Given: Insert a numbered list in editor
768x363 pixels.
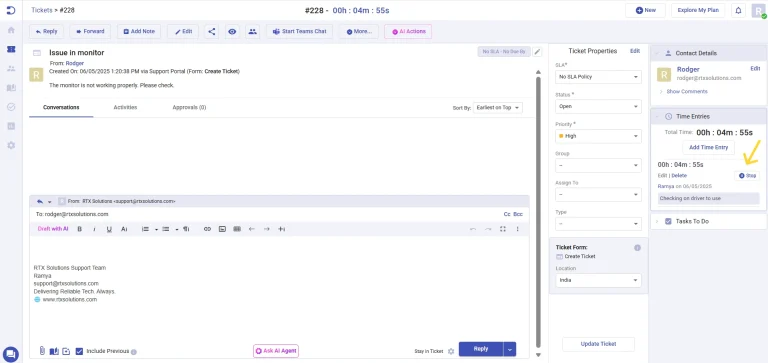Looking at the screenshot, I should pos(145,229).
